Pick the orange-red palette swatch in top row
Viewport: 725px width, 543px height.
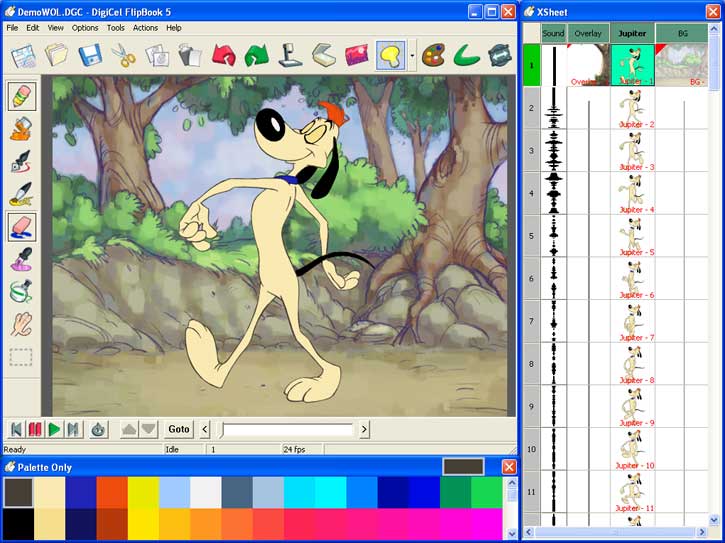[112, 493]
